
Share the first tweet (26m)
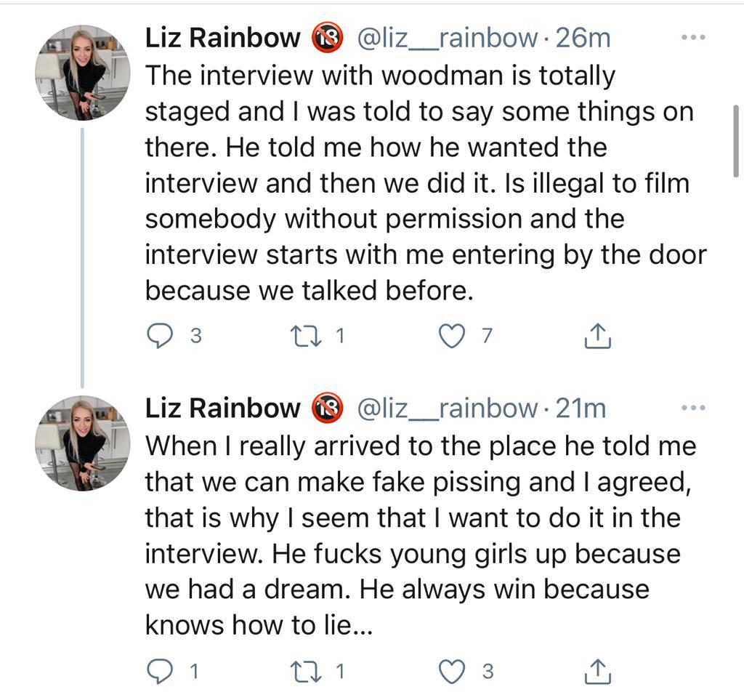pyautogui.click(x=597, y=335)
